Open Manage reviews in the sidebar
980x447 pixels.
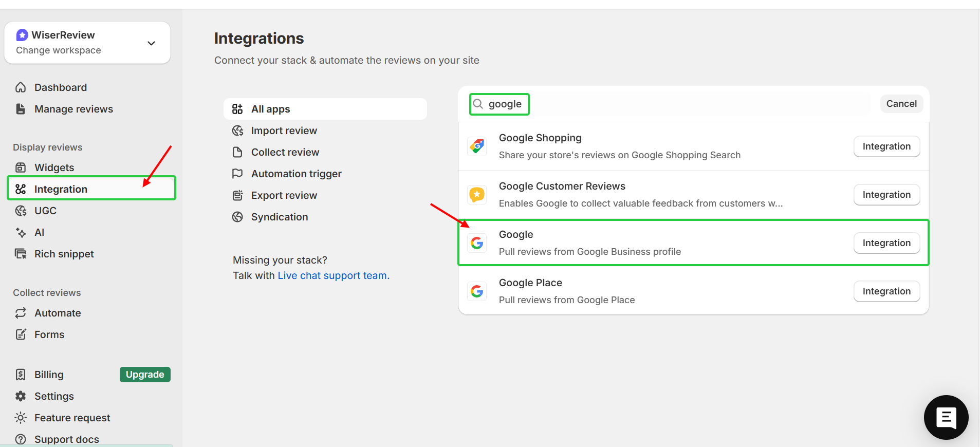(x=73, y=109)
